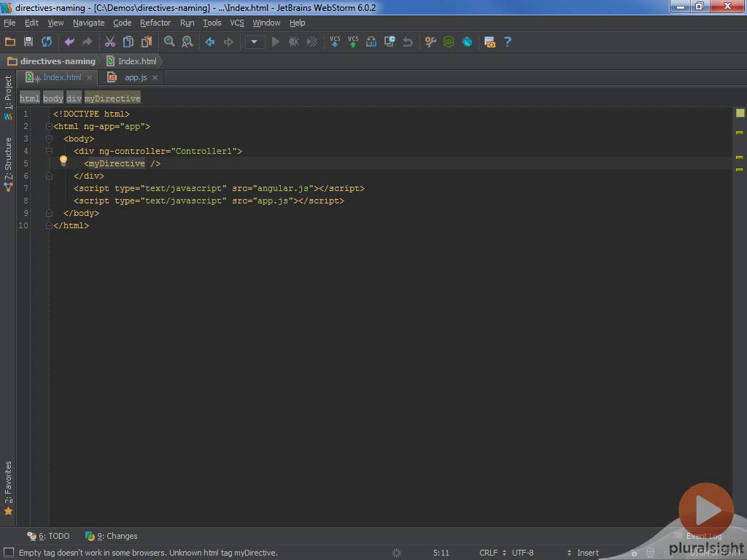Click the Back navigation arrow
Viewport: 747px width, 560px height.
[x=210, y=42]
